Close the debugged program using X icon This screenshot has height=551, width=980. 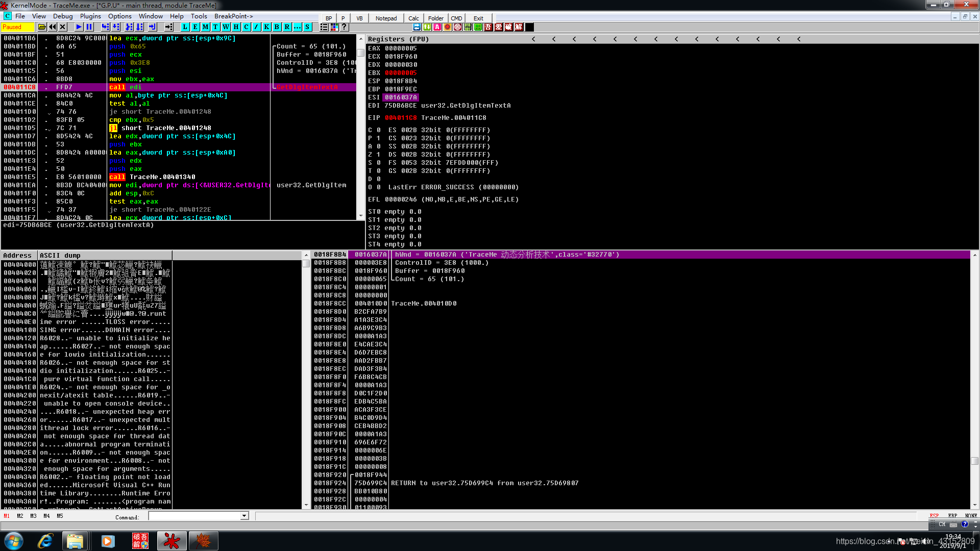click(x=63, y=27)
